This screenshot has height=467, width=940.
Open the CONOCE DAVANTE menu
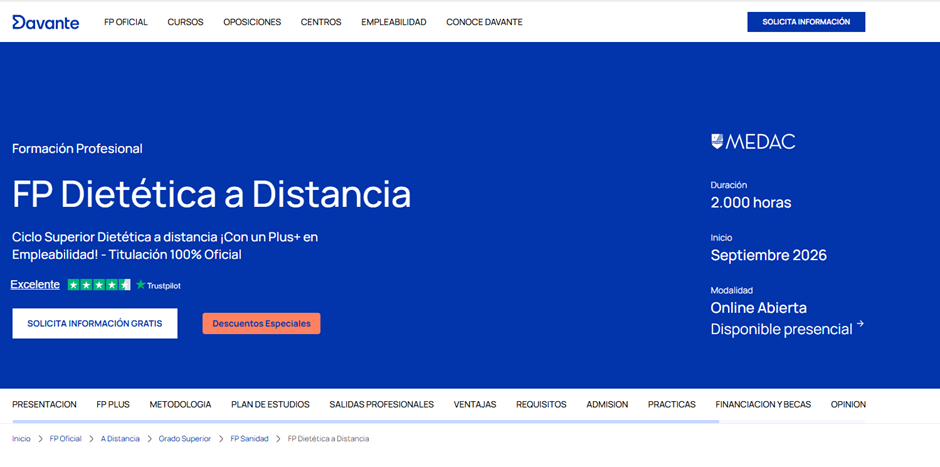pos(484,22)
